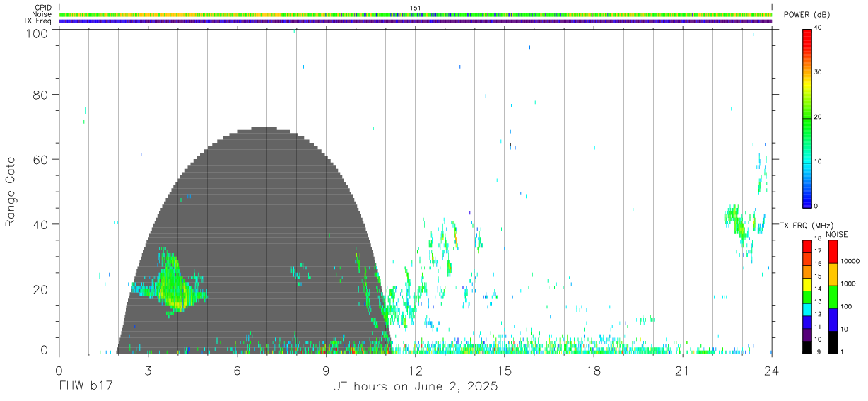Image resolution: width=868 pixels, height=401 pixels.
Task: Click the Range Gate axis title
Action: [x=11, y=192]
